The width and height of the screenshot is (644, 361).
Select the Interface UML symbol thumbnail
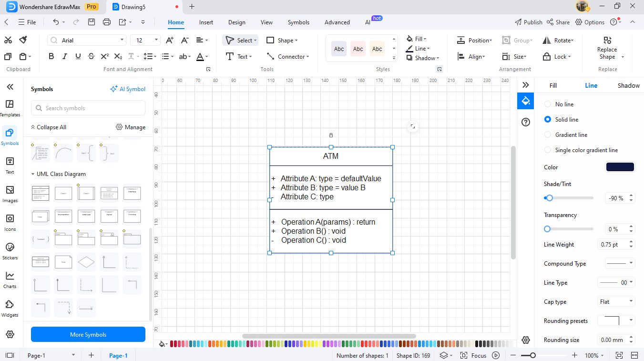132,193
